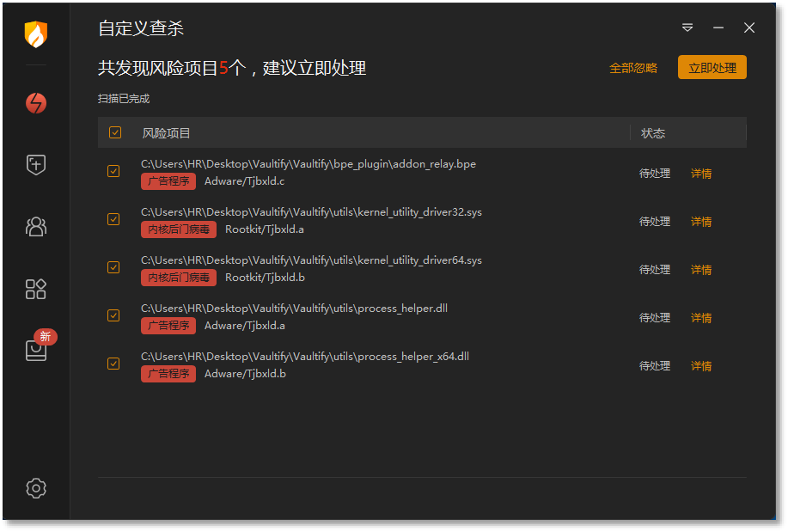Open the user access control icon
This screenshot has height=532, width=788.
tap(36, 227)
